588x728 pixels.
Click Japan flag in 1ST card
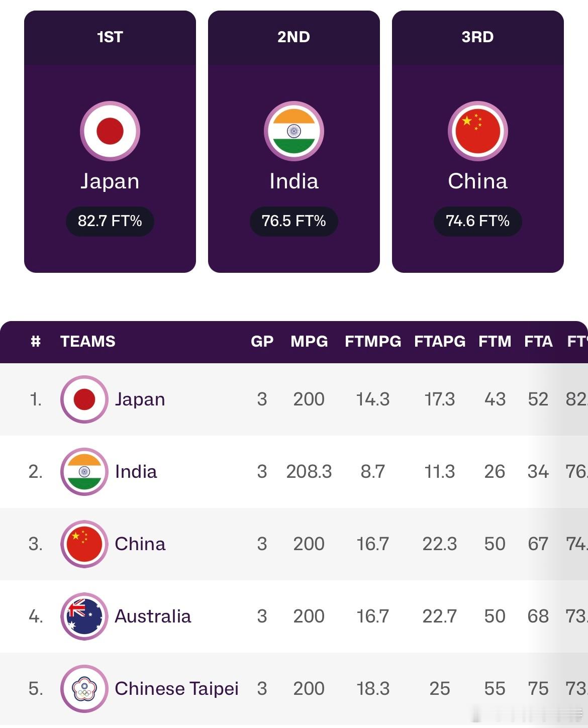click(110, 131)
